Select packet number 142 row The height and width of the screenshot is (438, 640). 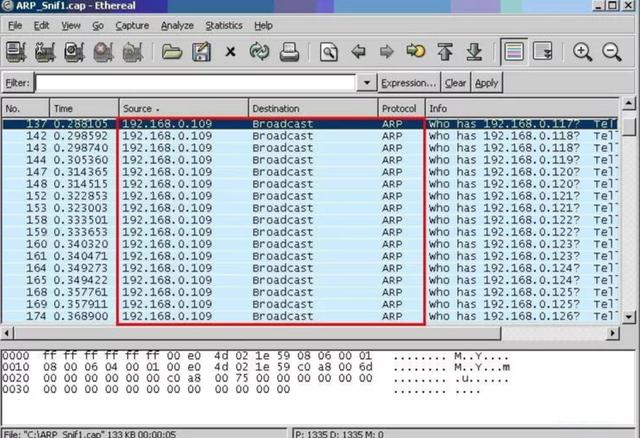310,136
